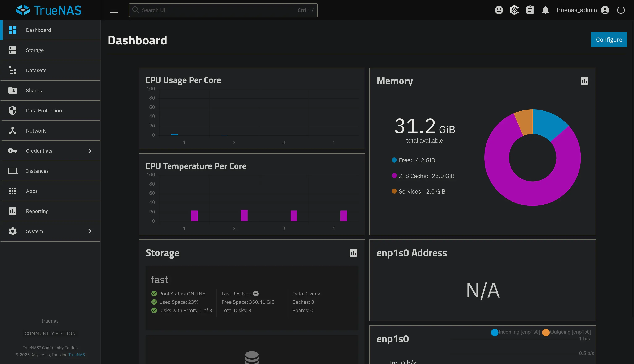Open the Instances menu item
The height and width of the screenshot is (364, 634).
point(50,171)
